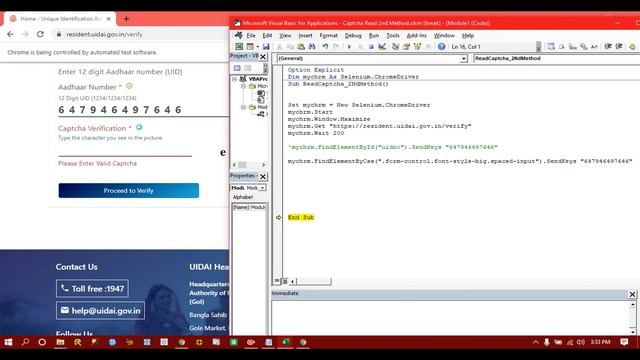Image resolution: width=640 pixels, height=360 pixels.
Task: Click List Properties/Methods icon in edit toolbar
Action: coord(551,47)
